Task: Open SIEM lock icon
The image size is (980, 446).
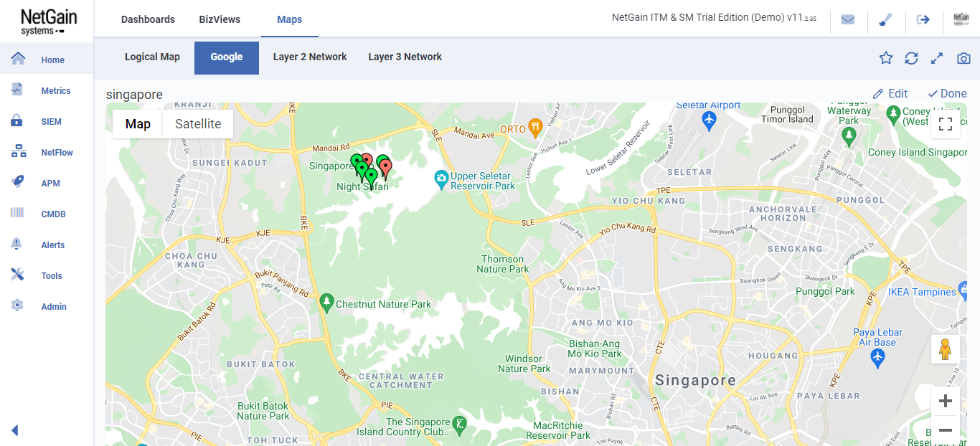Action: pyautogui.click(x=17, y=120)
